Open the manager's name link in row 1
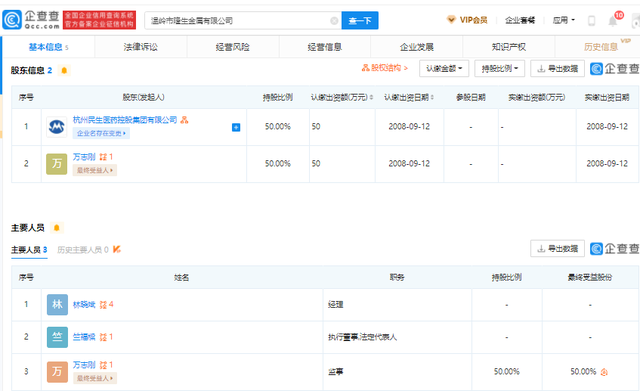Image resolution: width=640 pixels, height=391 pixels. click(84, 304)
